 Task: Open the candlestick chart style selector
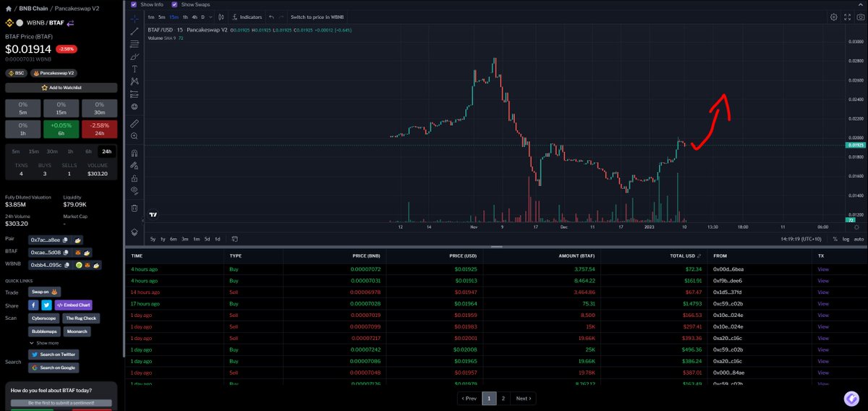pos(221,16)
